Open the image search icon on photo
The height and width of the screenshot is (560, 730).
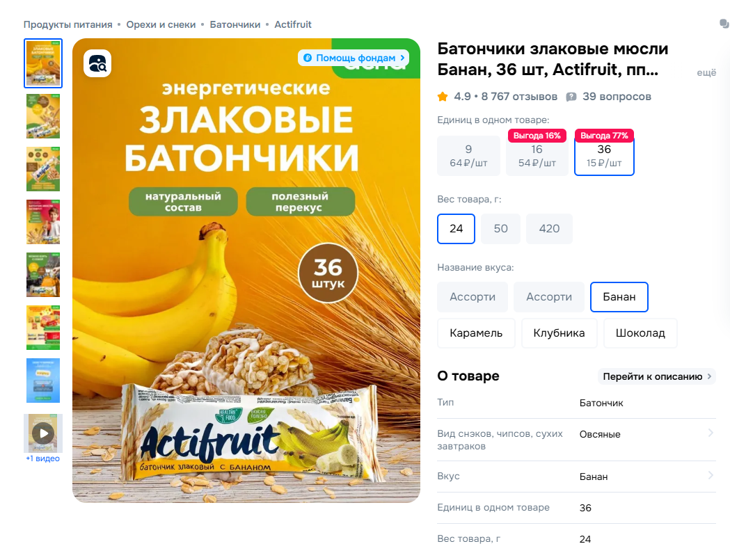click(x=97, y=63)
